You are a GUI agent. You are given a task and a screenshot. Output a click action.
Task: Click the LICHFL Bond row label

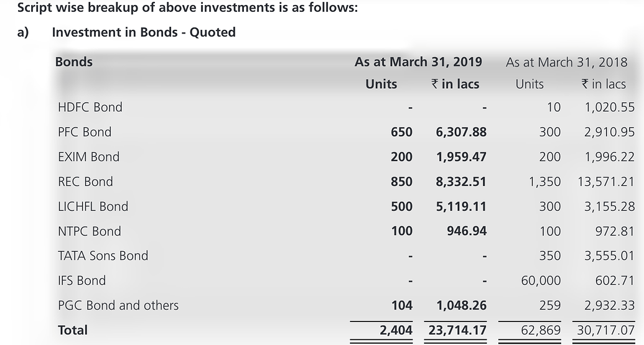click(93, 206)
